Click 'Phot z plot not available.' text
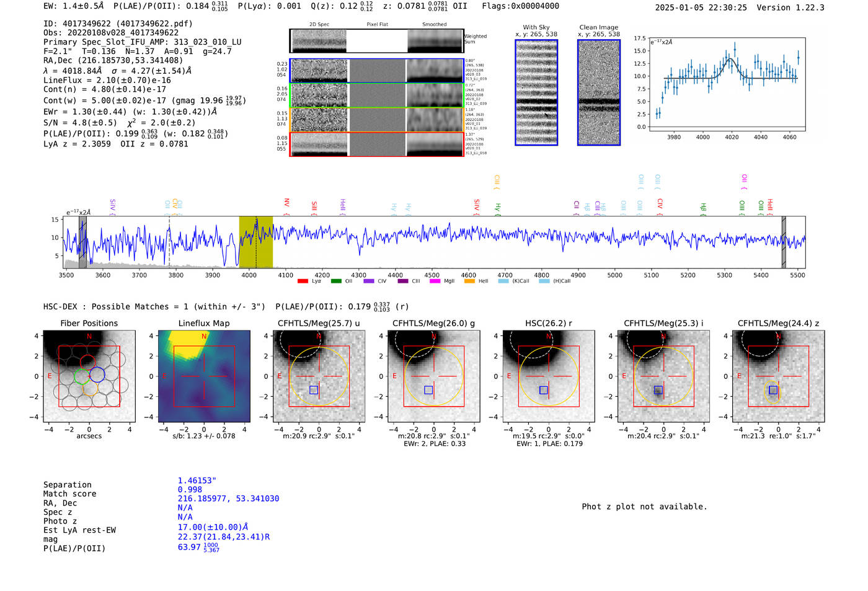Viewport: 868px width, 591px height. pos(644,507)
